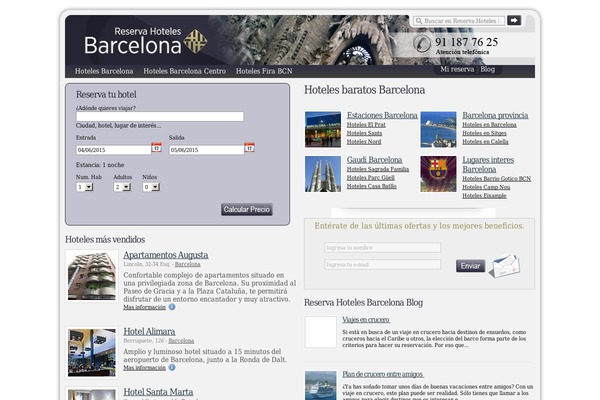Click the Barcelona logo emblem
Screen dimensions: 600x400
tap(196, 41)
